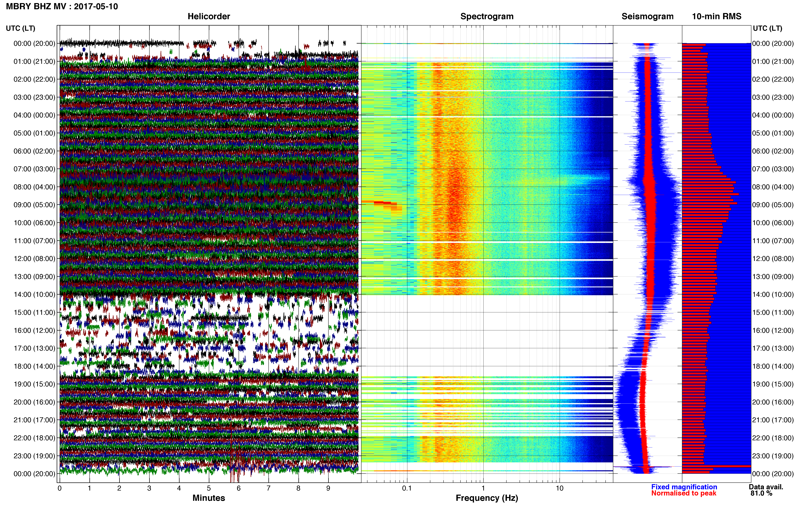Click the longest red RMS bar near midnight

tap(716, 466)
